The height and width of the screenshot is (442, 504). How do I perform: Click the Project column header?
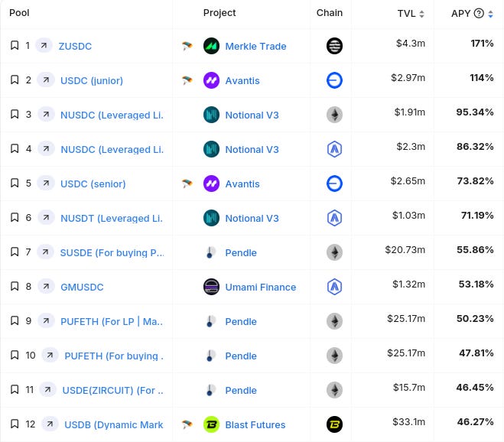point(219,12)
